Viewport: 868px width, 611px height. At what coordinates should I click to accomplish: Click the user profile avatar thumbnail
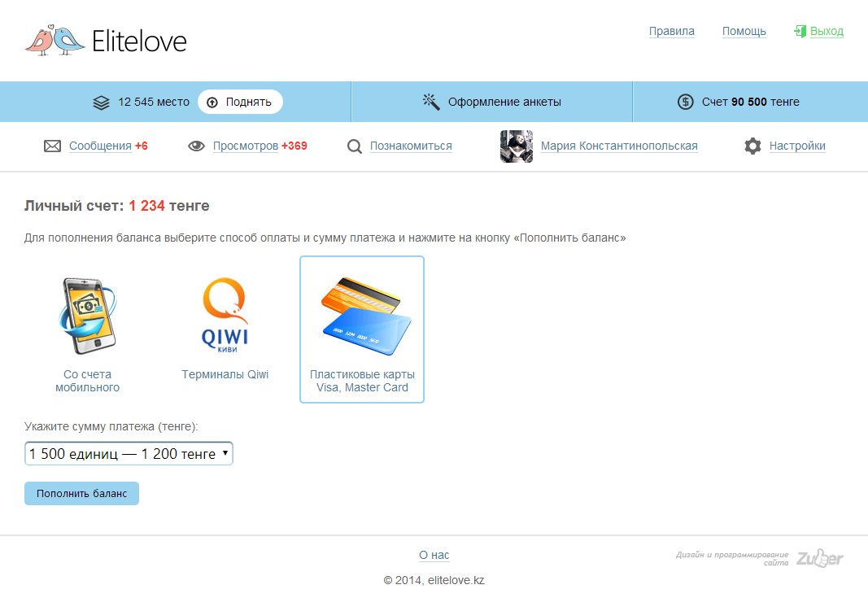(516, 146)
